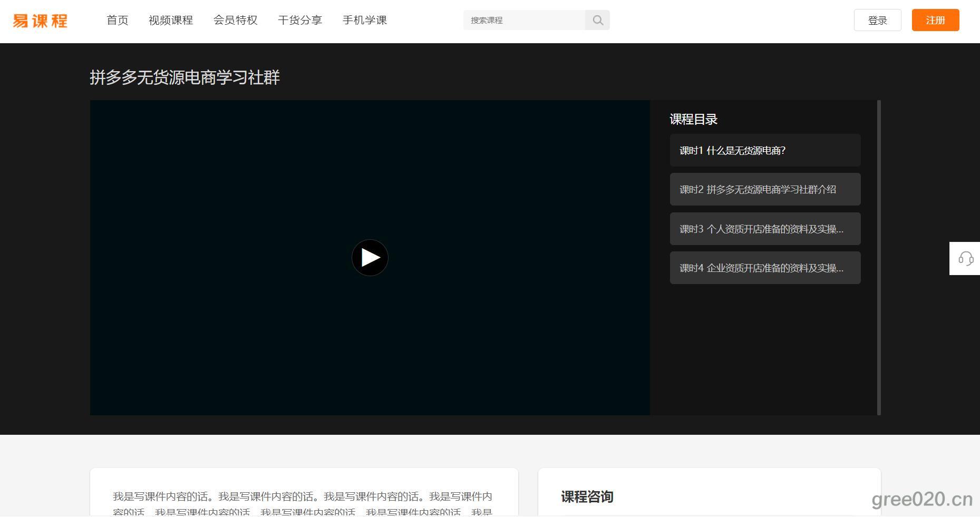Click the 课程目录 heading

point(694,119)
